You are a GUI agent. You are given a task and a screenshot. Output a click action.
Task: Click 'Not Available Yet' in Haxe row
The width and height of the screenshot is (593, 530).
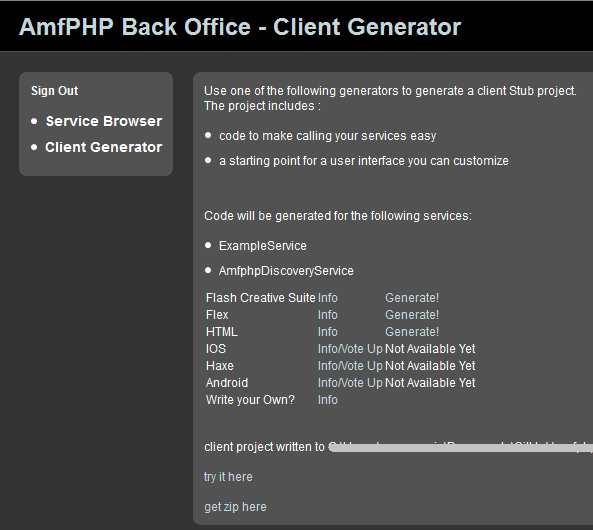430,366
